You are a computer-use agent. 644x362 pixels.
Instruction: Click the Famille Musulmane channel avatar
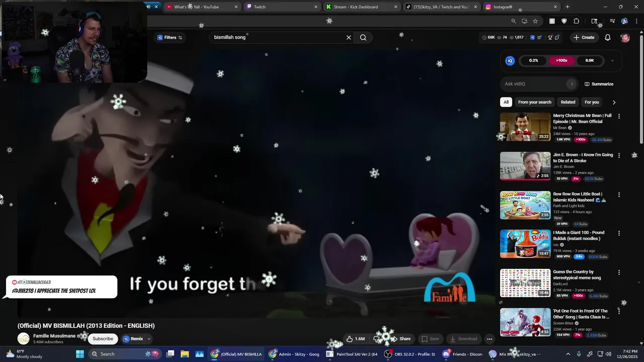pyautogui.click(x=24, y=339)
